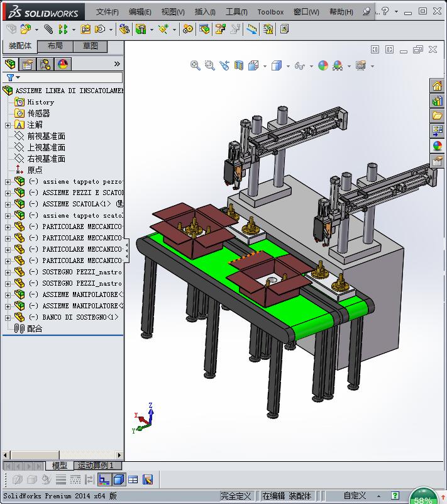Click the Reference Geometry icon

tap(163, 29)
